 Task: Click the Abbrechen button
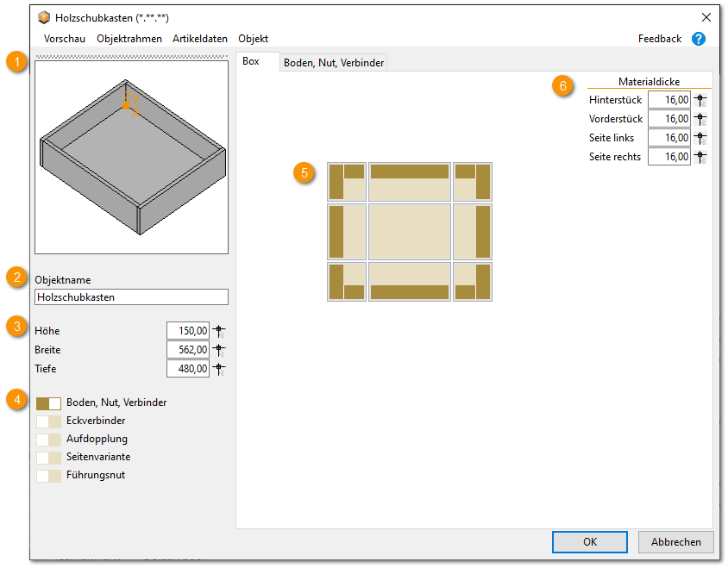pyautogui.click(x=676, y=542)
